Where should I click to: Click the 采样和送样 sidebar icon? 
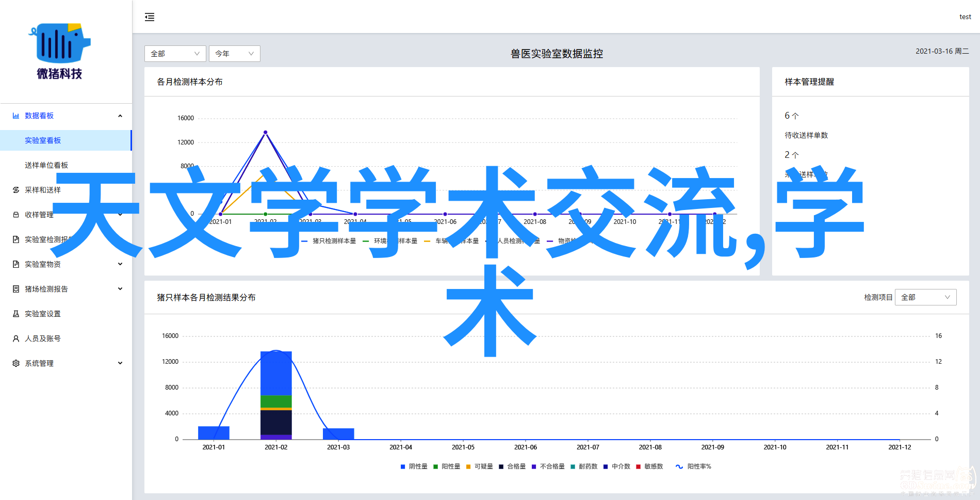(x=16, y=190)
